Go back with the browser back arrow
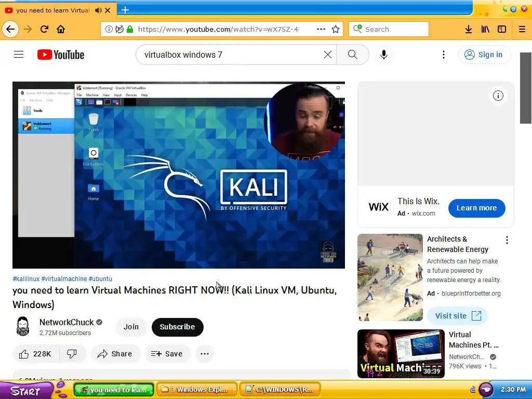This screenshot has width=532, height=399. 10,29
